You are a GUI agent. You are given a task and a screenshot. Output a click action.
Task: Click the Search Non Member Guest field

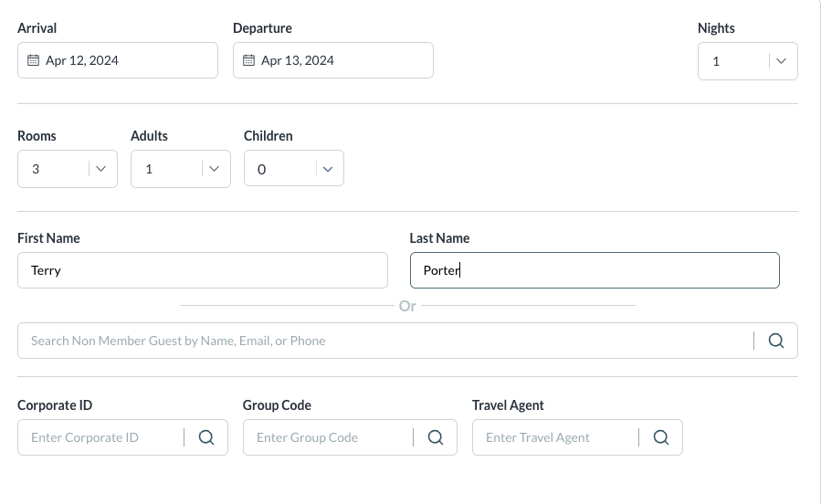pyautogui.click(x=384, y=341)
